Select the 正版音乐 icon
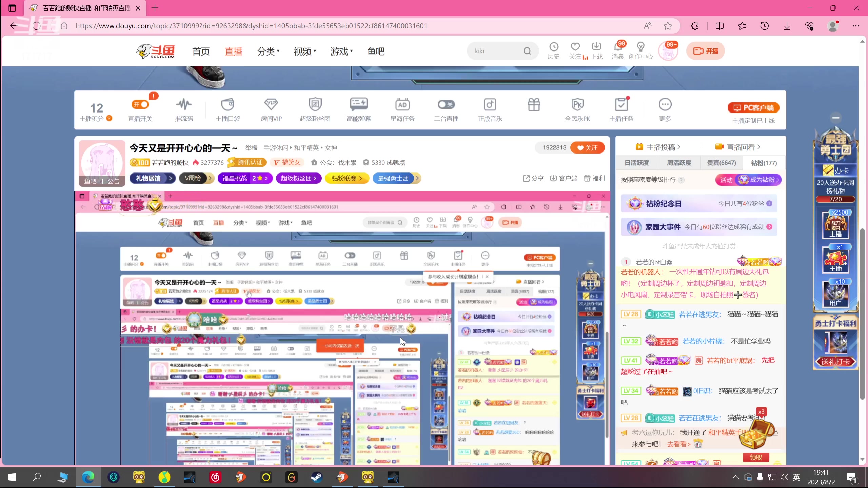This screenshot has height=488, width=868. 490,108
